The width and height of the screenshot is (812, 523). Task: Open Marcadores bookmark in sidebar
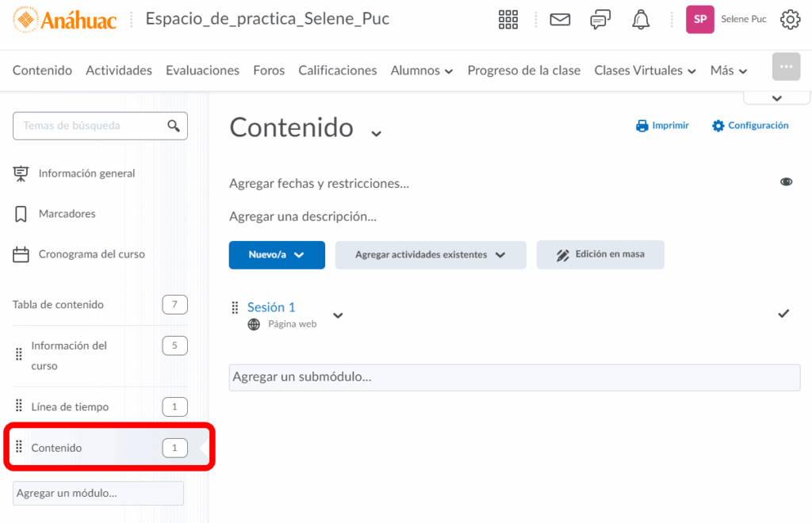click(x=67, y=214)
